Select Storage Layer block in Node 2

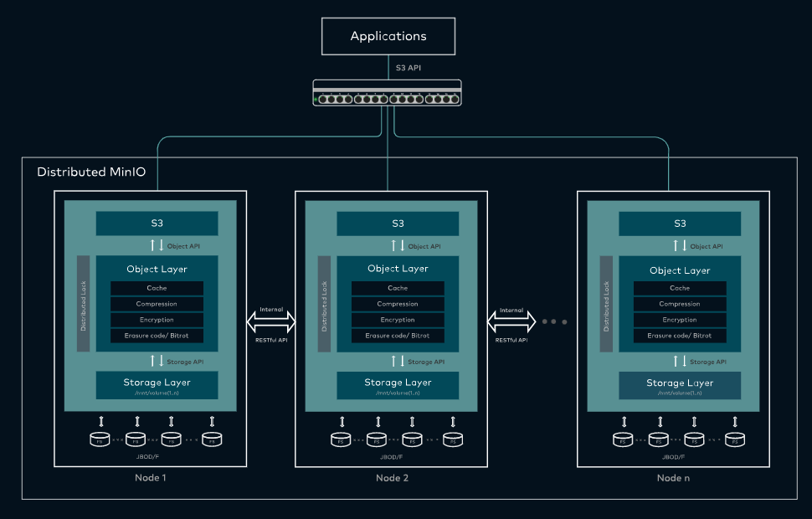tap(398, 385)
